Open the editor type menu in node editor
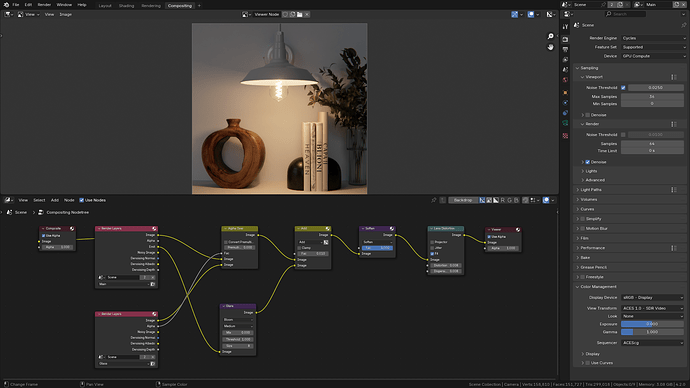The width and height of the screenshot is (690, 388). pos(8,200)
